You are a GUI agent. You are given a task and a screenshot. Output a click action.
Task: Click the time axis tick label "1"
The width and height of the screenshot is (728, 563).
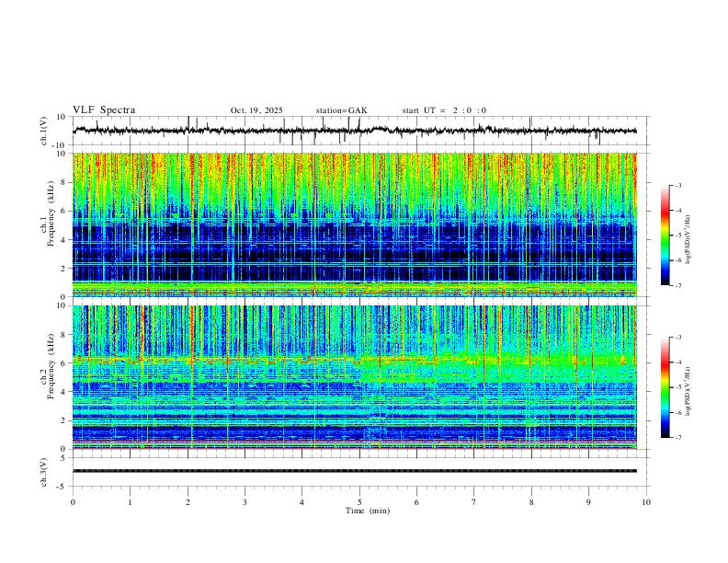[130, 502]
